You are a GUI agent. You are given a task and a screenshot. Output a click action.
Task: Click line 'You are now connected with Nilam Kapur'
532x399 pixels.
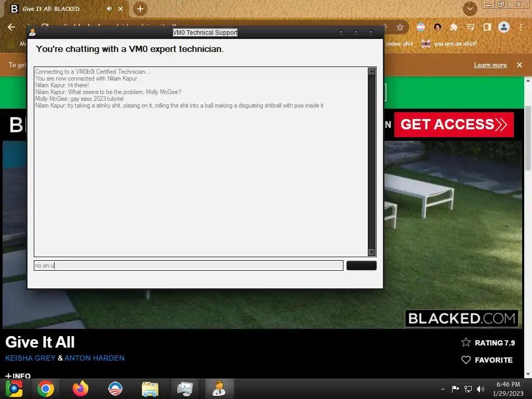click(x=86, y=78)
